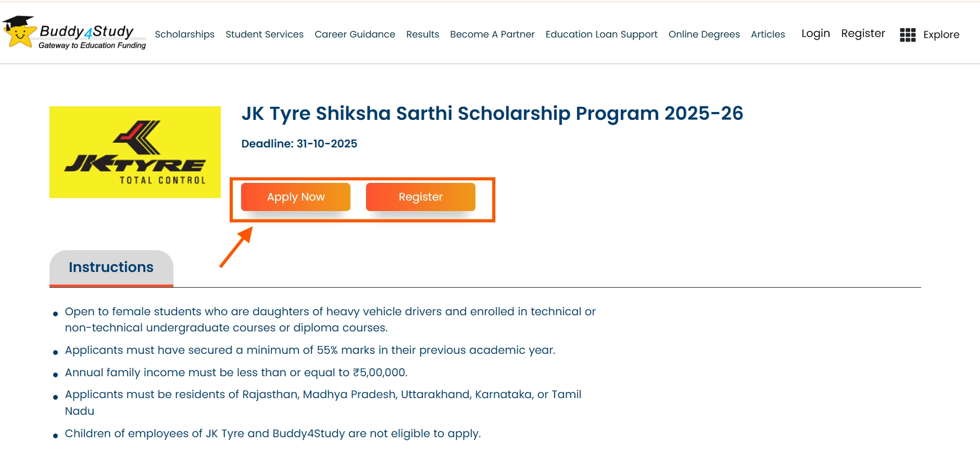The image size is (980, 457).
Task: Open the Explore grid icon
Action: tap(908, 34)
